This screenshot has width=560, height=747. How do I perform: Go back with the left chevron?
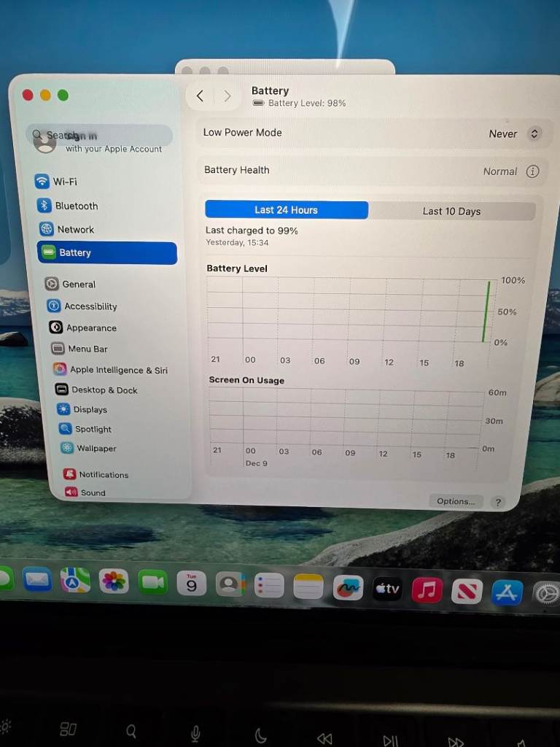[x=200, y=96]
